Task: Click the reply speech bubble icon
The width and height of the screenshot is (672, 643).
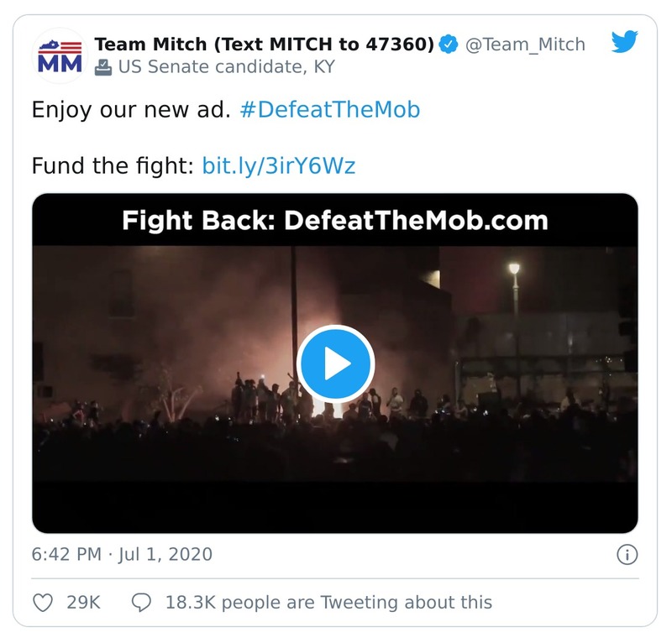Action: pyautogui.click(x=142, y=602)
